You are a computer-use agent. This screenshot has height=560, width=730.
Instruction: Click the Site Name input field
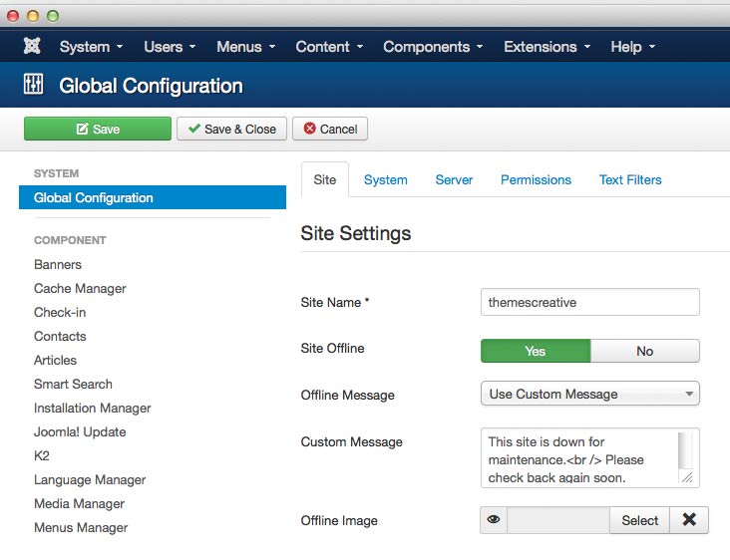[x=589, y=302]
